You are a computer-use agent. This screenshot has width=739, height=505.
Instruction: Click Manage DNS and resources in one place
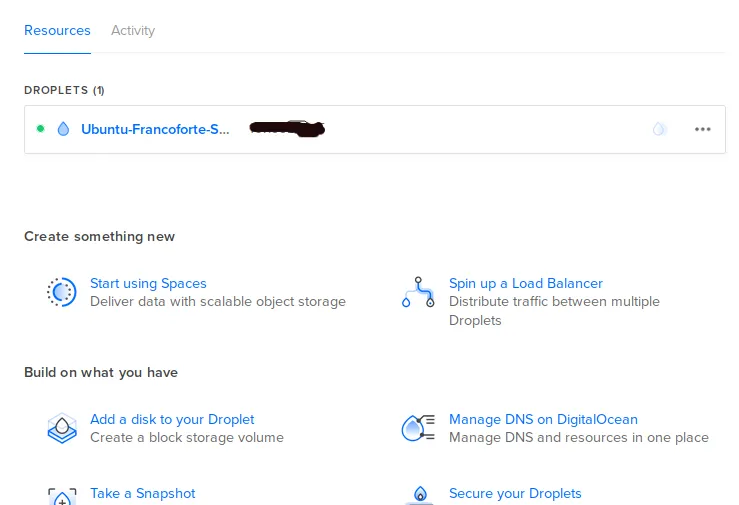pyautogui.click(x=579, y=438)
